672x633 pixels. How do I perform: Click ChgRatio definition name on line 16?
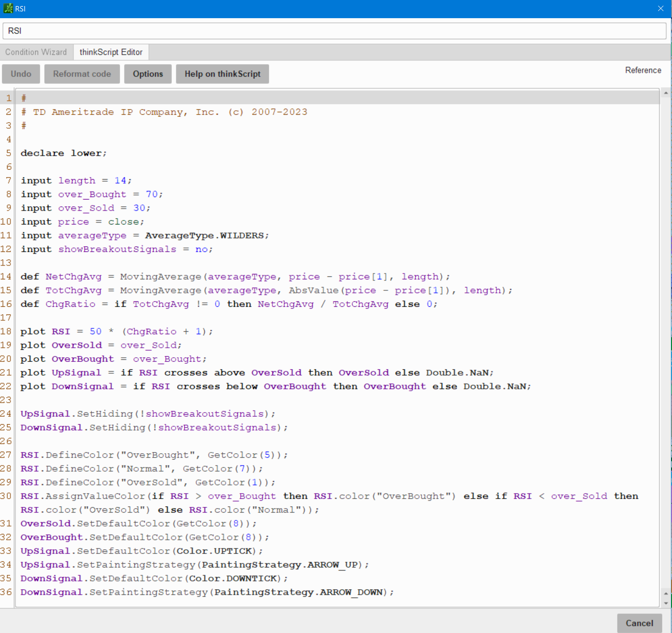tap(70, 304)
